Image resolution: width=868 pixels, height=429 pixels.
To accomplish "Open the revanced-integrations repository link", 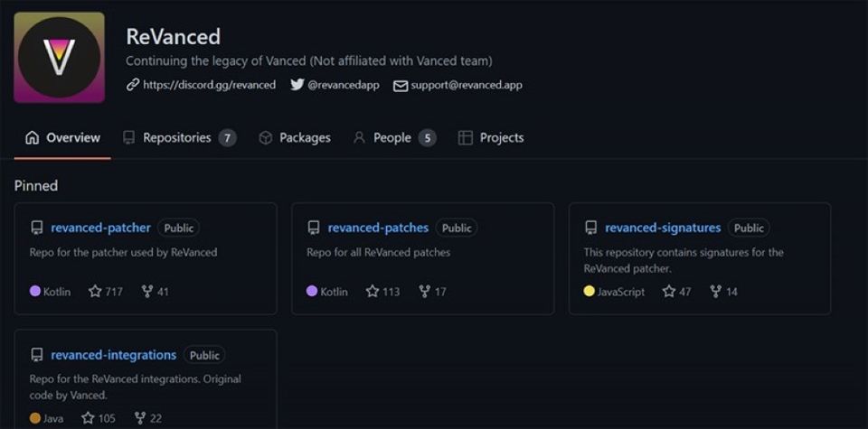I will coord(113,355).
